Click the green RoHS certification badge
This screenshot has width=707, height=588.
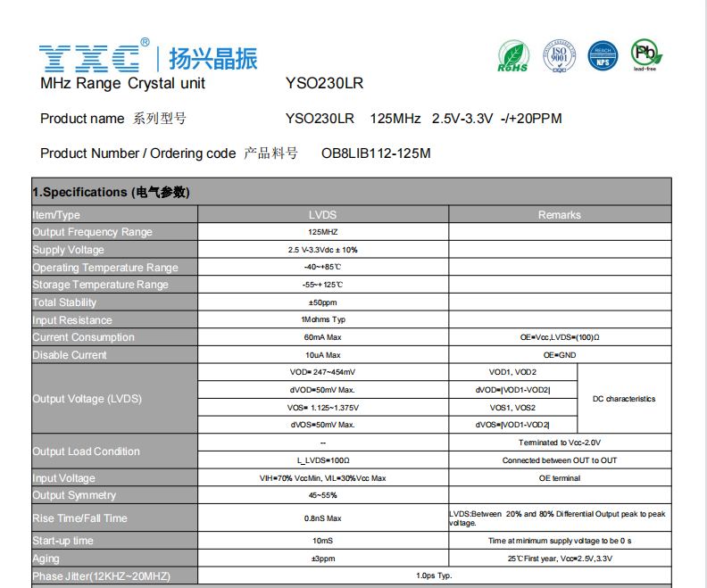pyautogui.click(x=512, y=55)
